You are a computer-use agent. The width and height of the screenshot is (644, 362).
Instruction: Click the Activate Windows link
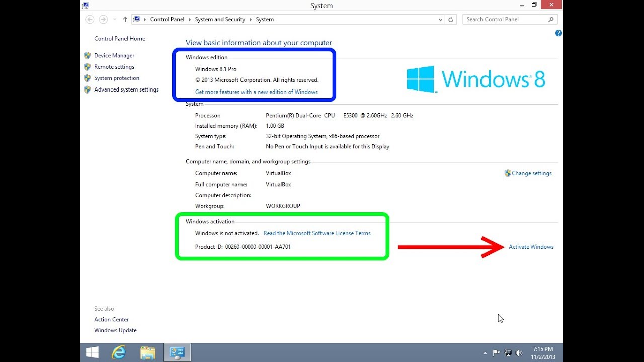point(531,247)
